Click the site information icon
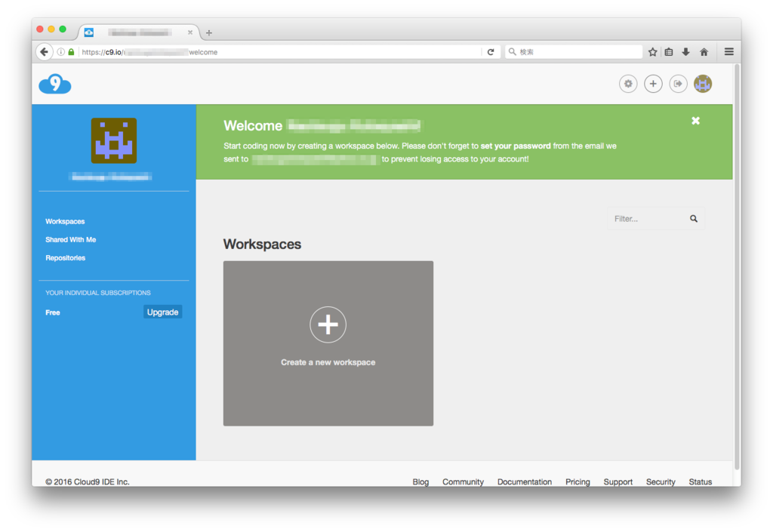The image size is (773, 532). point(60,52)
